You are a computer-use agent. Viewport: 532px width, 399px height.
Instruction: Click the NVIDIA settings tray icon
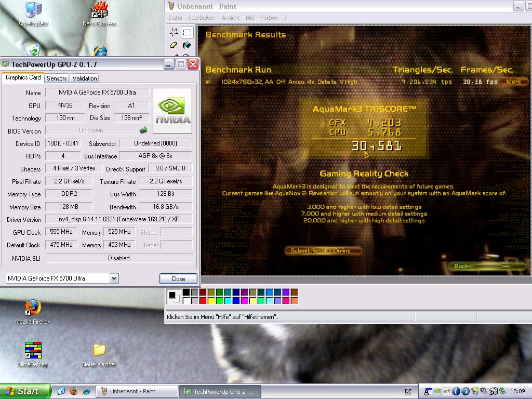pyautogui.click(x=437, y=392)
